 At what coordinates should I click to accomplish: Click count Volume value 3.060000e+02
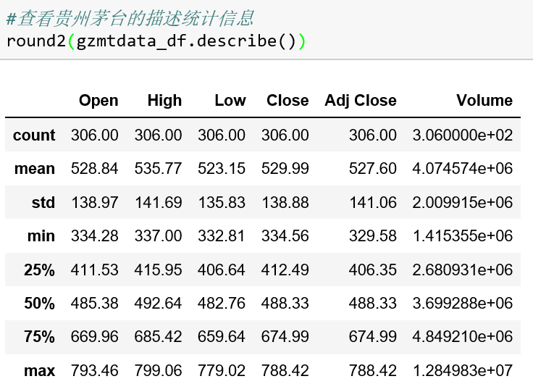tap(463, 135)
